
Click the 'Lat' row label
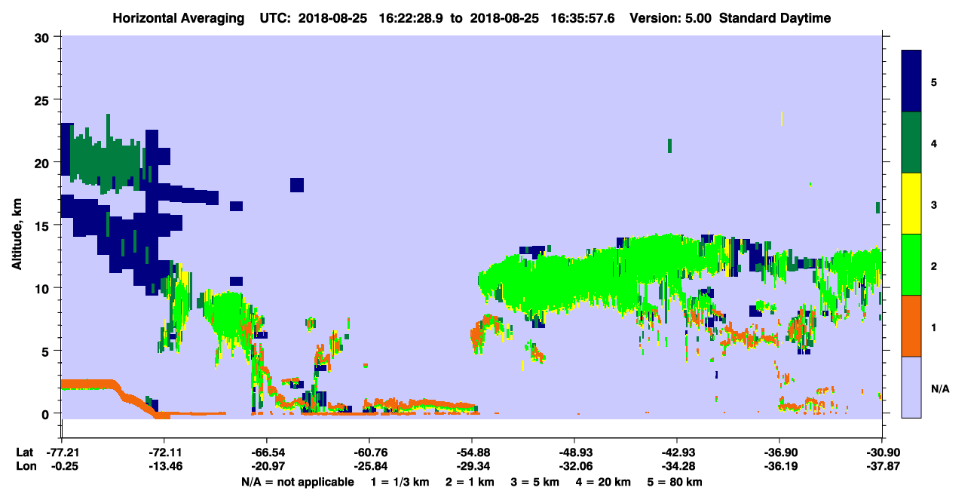23,452
